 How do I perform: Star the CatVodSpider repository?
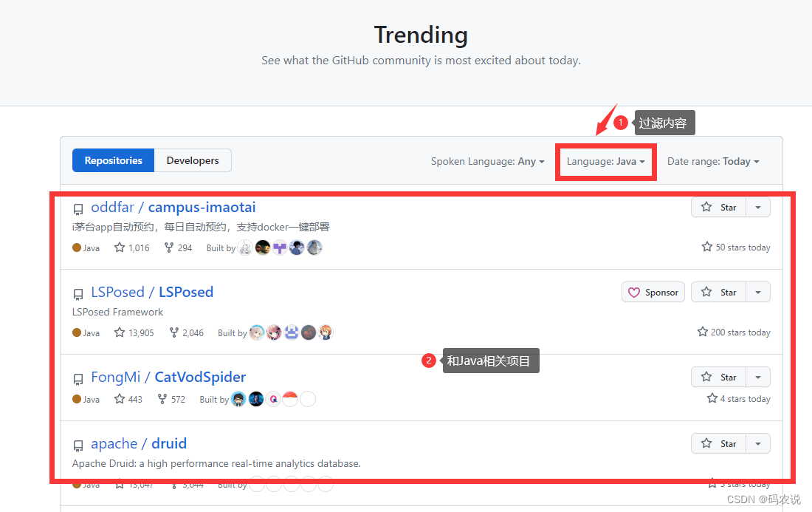coord(718,378)
